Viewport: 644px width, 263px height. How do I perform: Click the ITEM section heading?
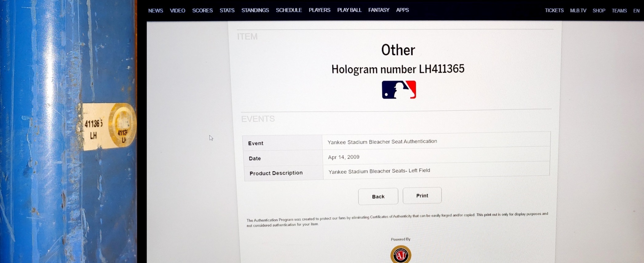coord(247,37)
